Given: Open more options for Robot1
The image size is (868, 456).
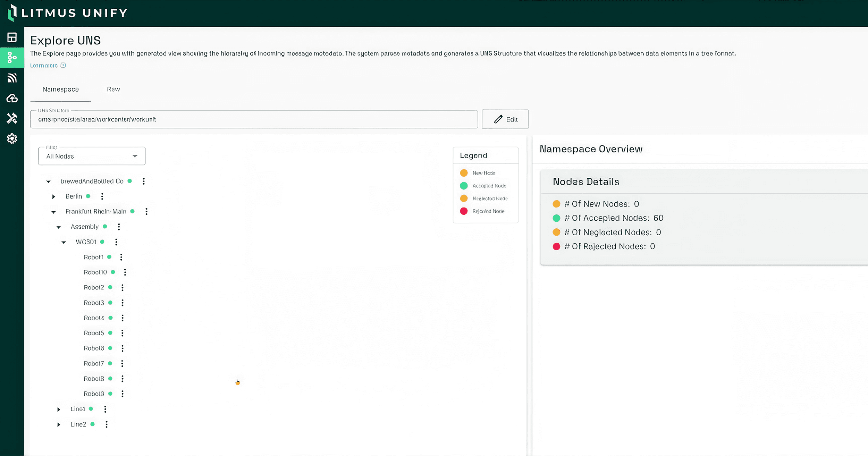Looking at the screenshot, I should click(x=121, y=257).
